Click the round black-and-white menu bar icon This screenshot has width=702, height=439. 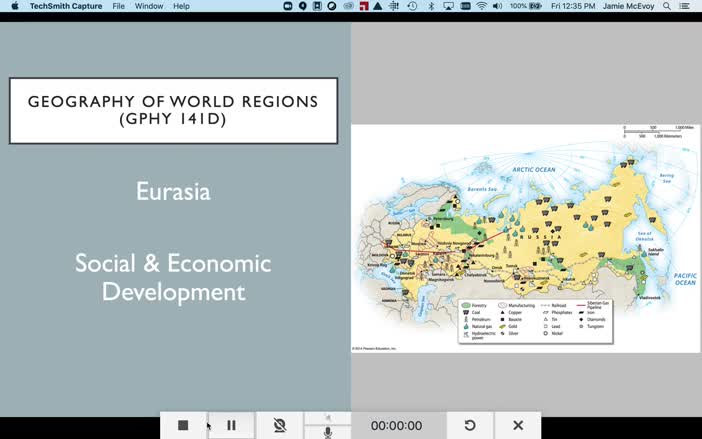332,6
